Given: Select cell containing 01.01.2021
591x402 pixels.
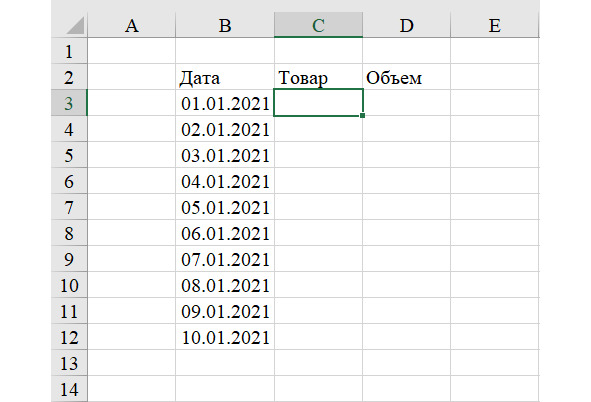Looking at the screenshot, I should pos(225,103).
